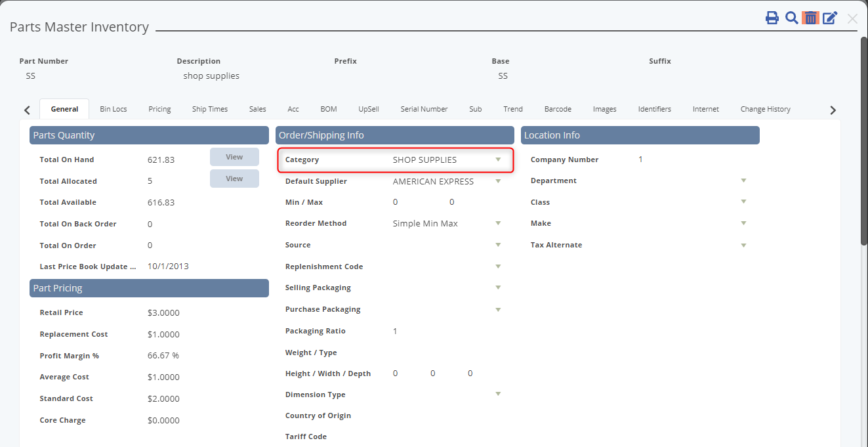Open the Source dropdown arrow
The width and height of the screenshot is (868, 447).
coord(498,245)
